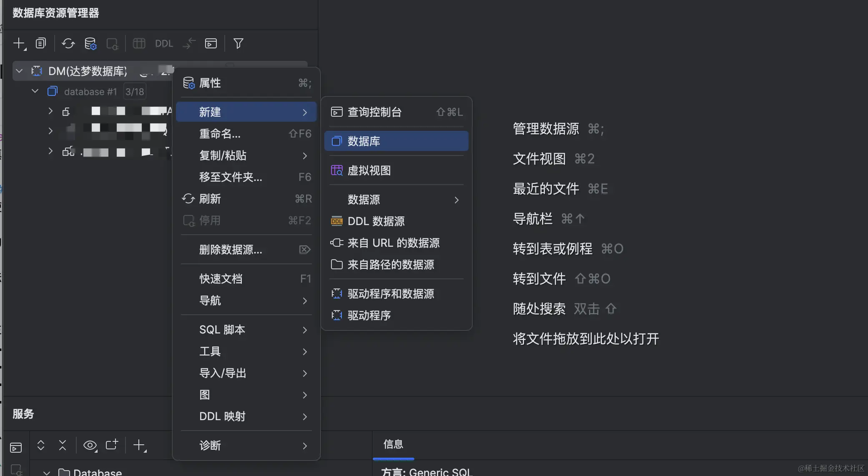Choose 属性 in the context menu
This screenshot has width=868, height=476.
click(x=246, y=83)
